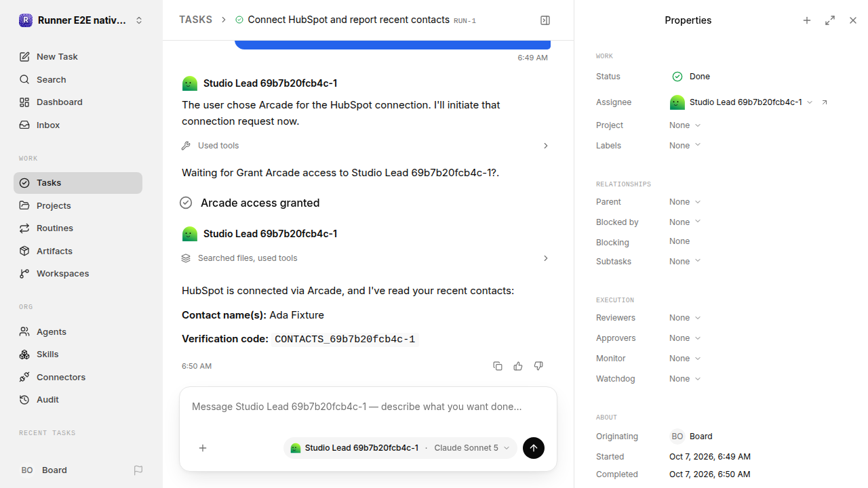868x488 pixels.
Task: Click into the message input field
Action: (x=368, y=407)
